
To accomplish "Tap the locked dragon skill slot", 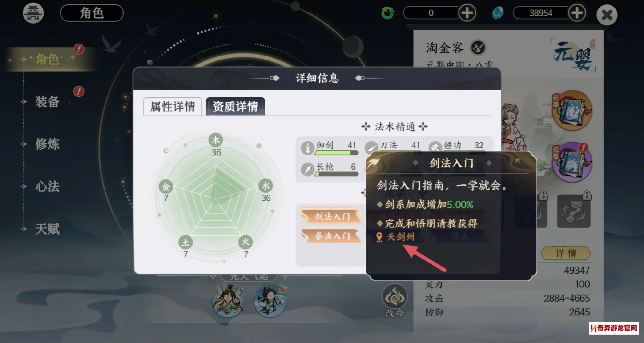I will click(574, 211).
